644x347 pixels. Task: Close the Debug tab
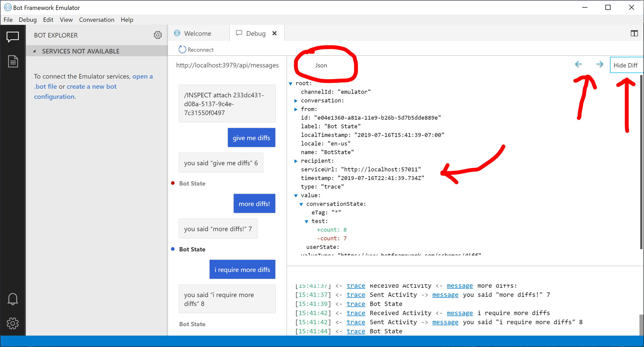click(274, 33)
